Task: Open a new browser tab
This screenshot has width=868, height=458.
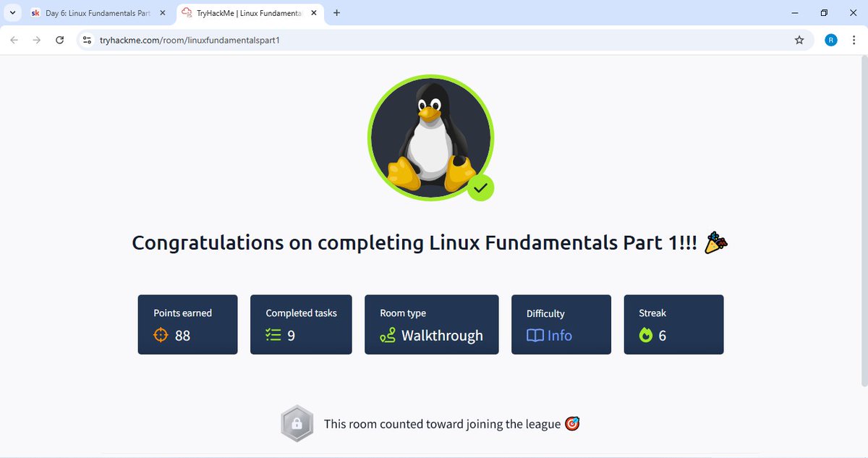Action: tap(336, 13)
